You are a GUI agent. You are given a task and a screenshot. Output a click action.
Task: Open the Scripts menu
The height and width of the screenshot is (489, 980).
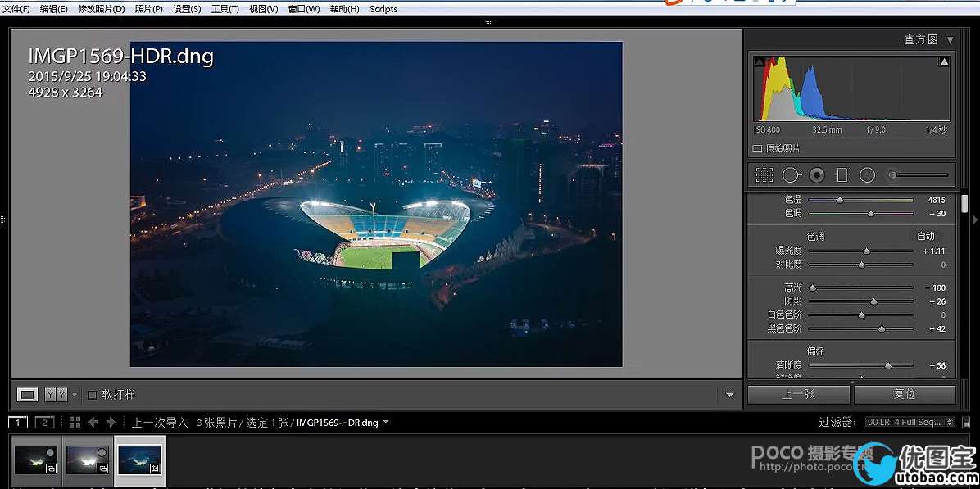[383, 9]
